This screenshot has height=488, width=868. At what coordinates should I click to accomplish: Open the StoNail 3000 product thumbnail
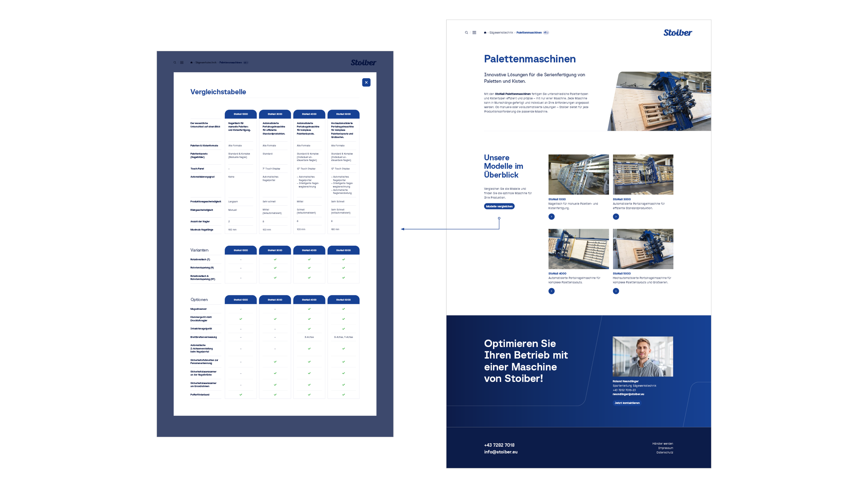[x=643, y=175]
